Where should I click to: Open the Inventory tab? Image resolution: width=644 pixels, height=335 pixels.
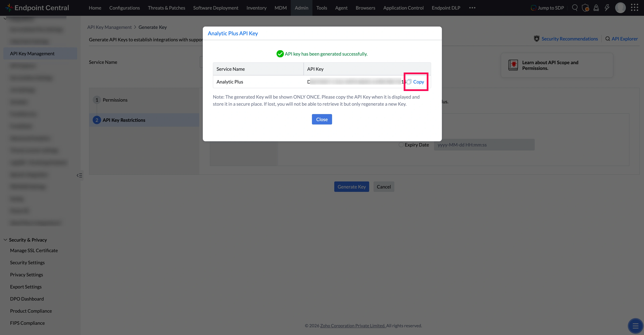pos(257,8)
